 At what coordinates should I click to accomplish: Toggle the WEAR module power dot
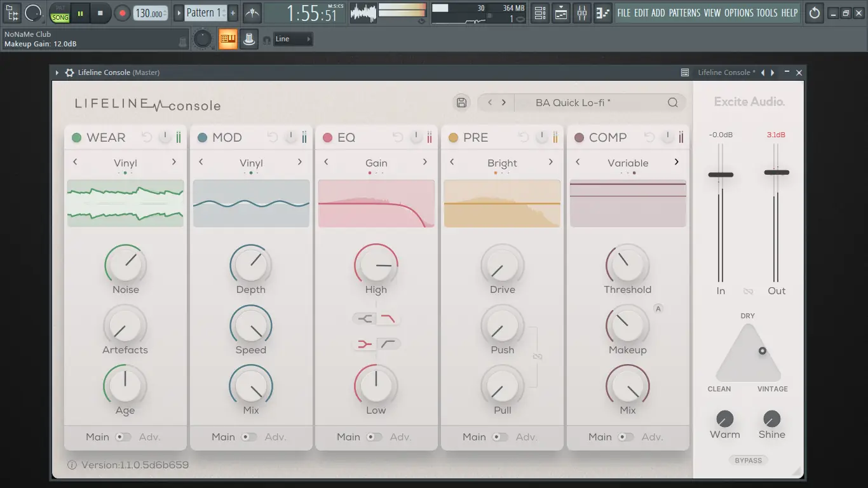tap(77, 137)
